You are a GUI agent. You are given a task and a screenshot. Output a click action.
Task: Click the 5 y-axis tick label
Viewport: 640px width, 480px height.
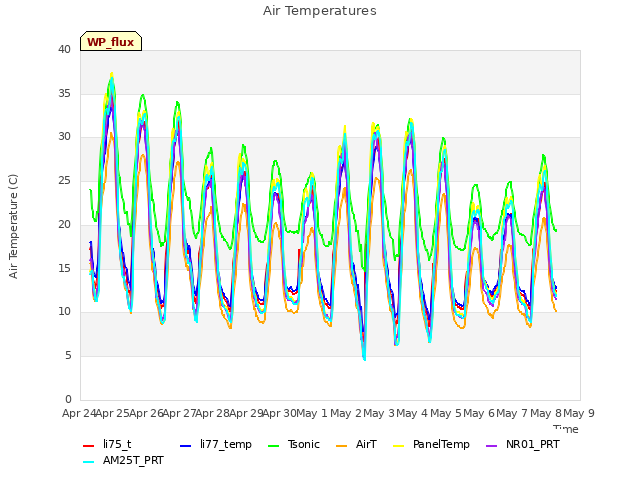68,356
